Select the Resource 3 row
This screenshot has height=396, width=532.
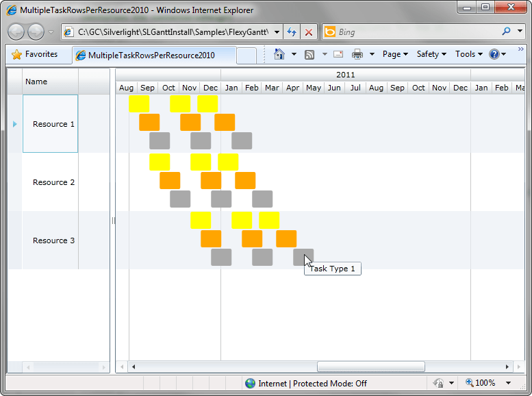[x=50, y=240]
